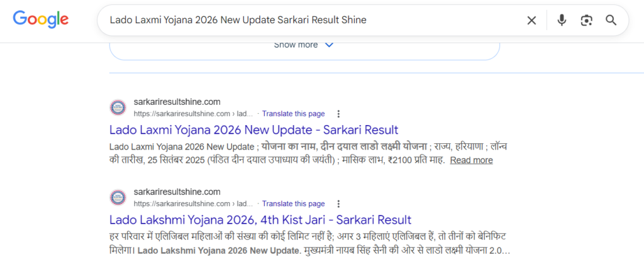Click the Show more chevron arrow

click(328, 45)
